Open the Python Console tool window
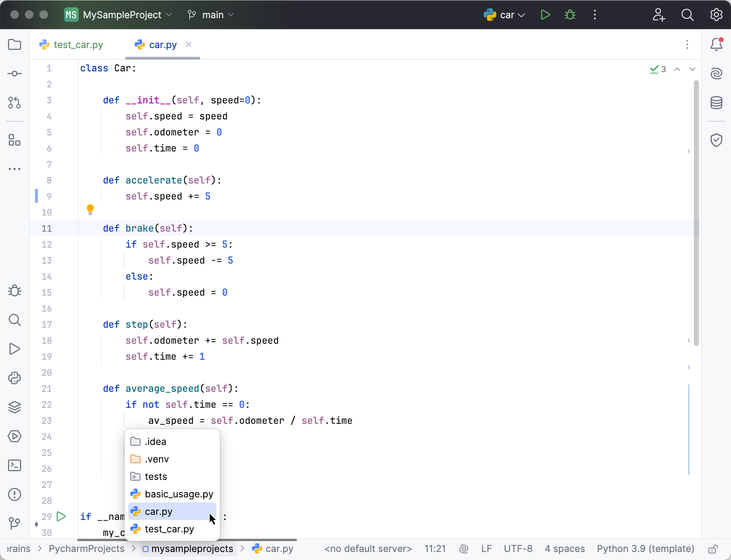This screenshot has width=731, height=560. tap(15, 378)
